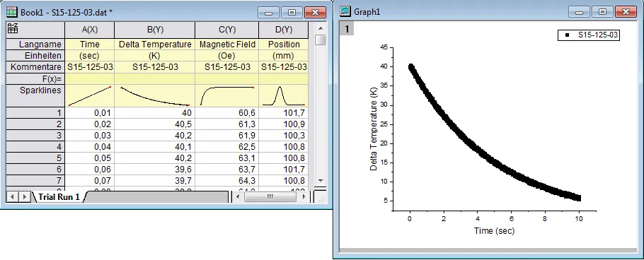Click cell with value 64,3
The width and height of the screenshot is (644, 260).
227,180
